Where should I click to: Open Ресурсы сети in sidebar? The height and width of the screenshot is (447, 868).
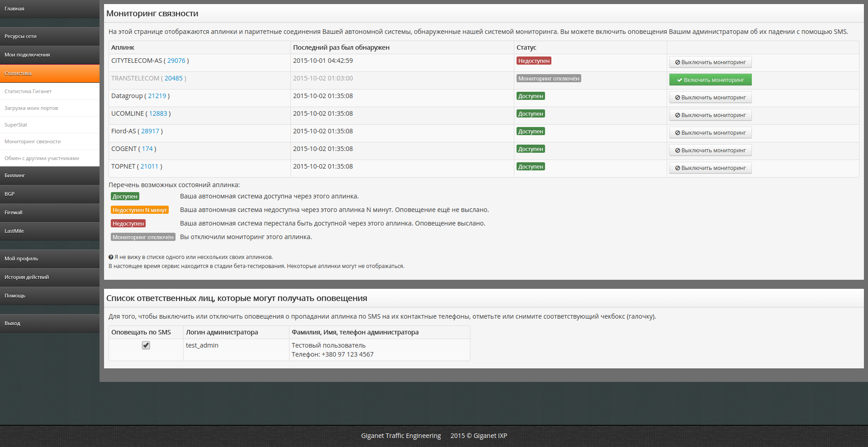coord(50,36)
